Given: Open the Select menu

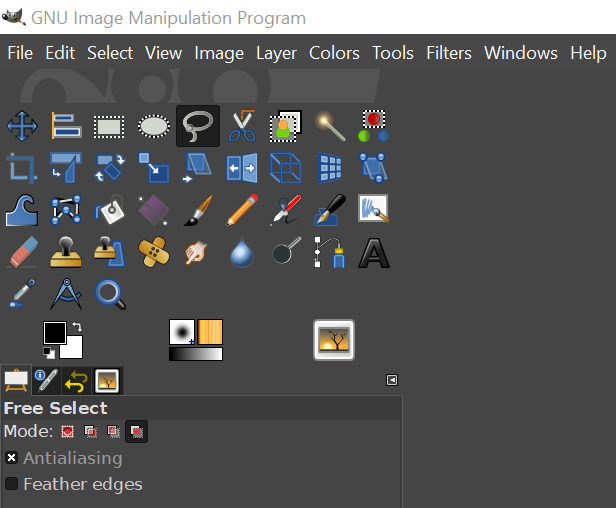Looking at the screenshot, I should (x=110, y=53).
